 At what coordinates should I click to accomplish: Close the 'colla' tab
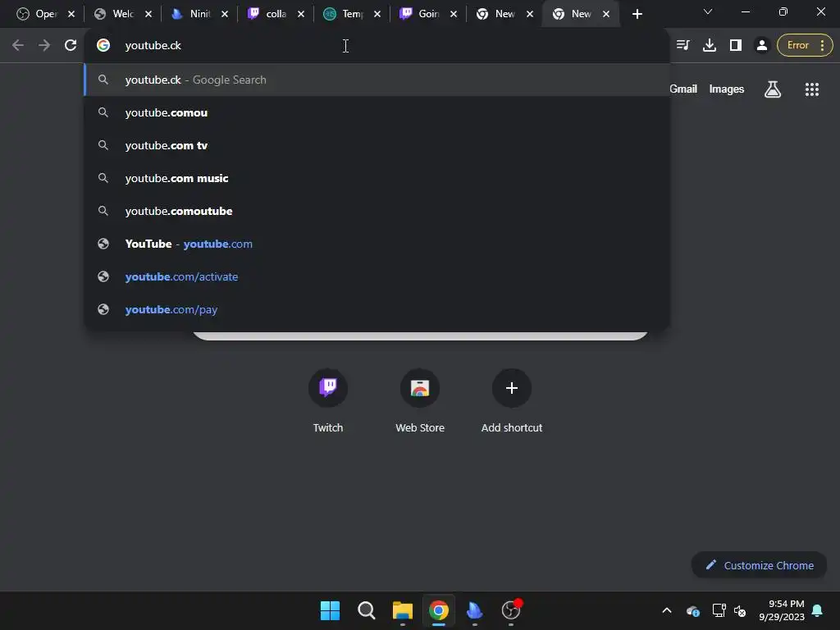[x=301, y=14]
